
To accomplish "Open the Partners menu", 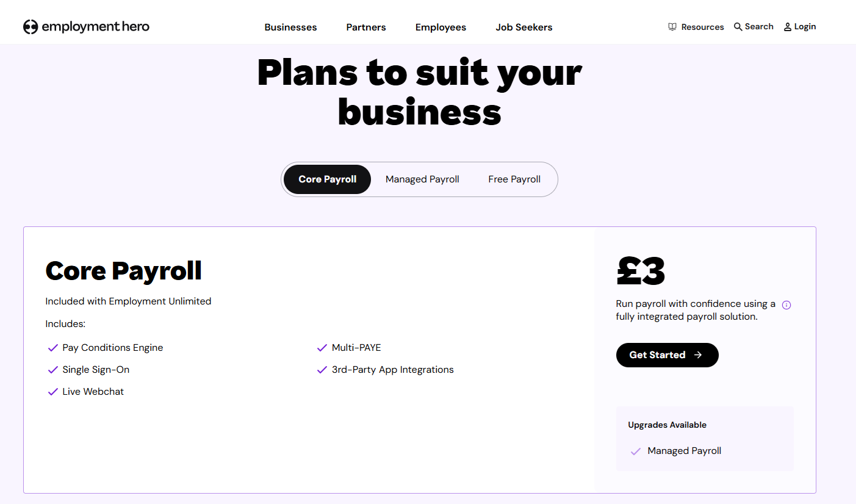I will point(365,27).
